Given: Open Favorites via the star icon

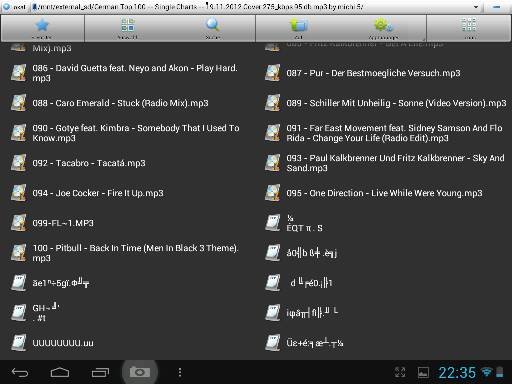Looking at the screenshot, I should 42,28.
